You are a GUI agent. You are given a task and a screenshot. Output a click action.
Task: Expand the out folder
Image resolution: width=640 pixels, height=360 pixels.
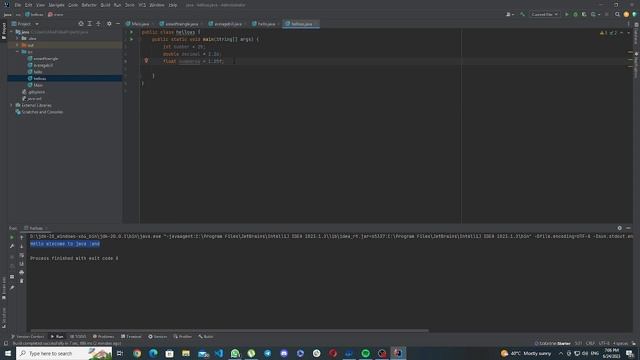[x=18, y=45]
